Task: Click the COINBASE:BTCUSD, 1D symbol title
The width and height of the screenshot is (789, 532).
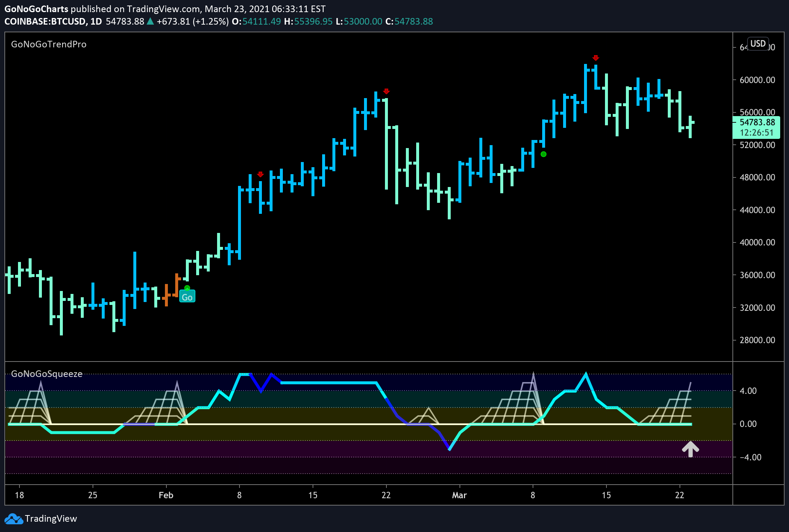Action: [53, 21]
